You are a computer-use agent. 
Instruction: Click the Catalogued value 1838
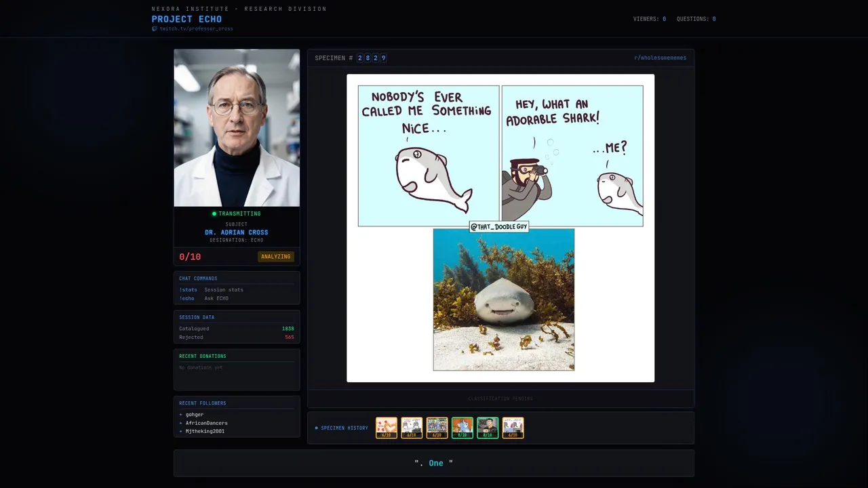pyautogui.click(x=288, y=329)
